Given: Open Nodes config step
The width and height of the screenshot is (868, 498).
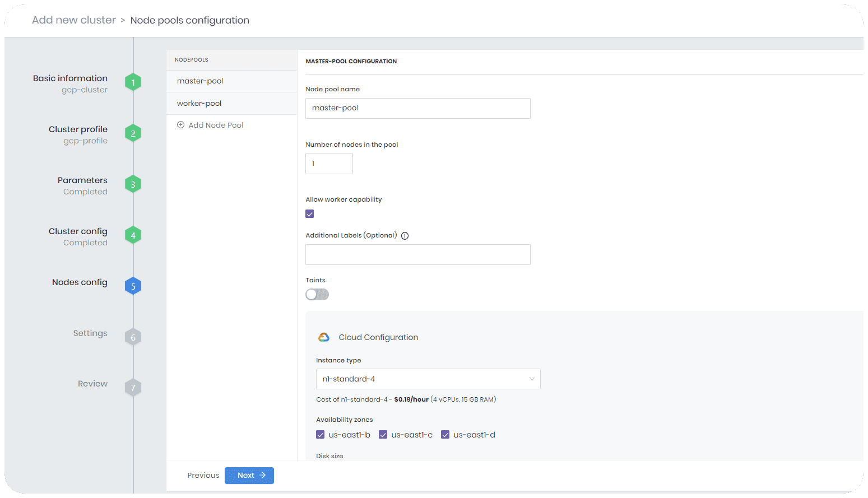Looking at the screenshot, I should [x=80, y=282].
